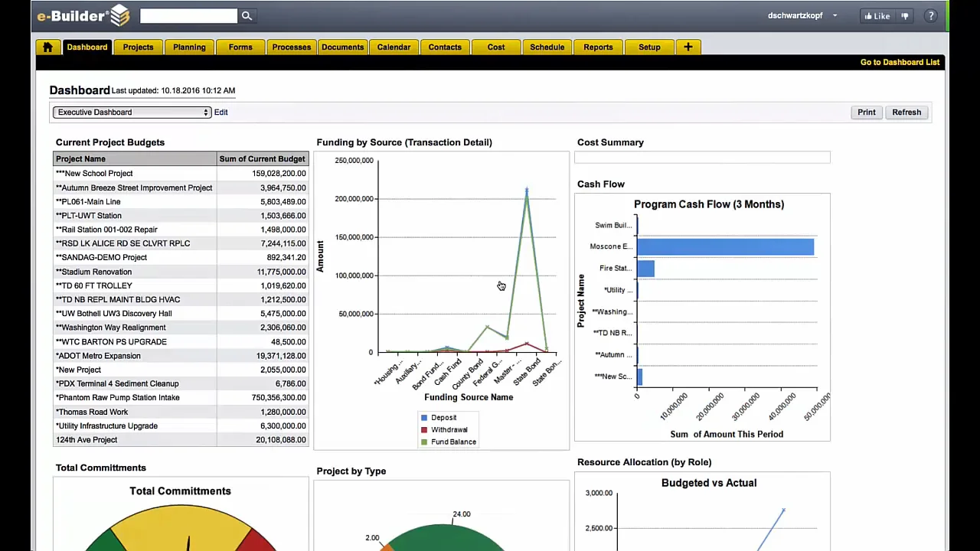Select **Autumn Breeze Street Improvement Project row
The image size is (980, 551).
tap(181, 187)
